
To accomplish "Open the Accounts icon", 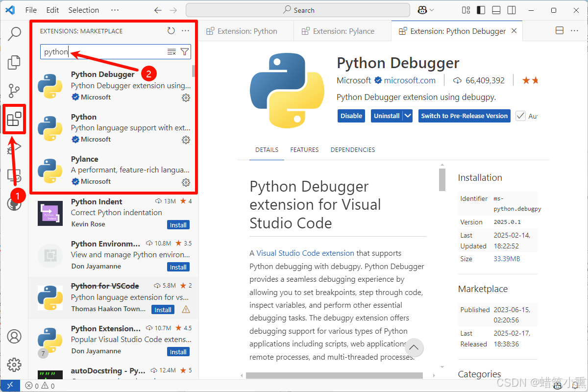I will click(x=15, y=337).
